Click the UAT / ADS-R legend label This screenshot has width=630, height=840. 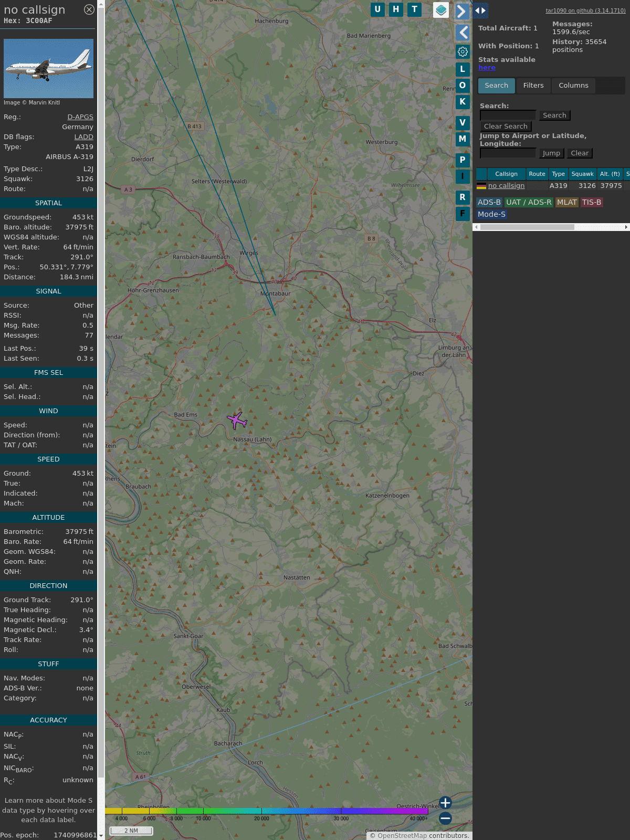click(529, 203)
